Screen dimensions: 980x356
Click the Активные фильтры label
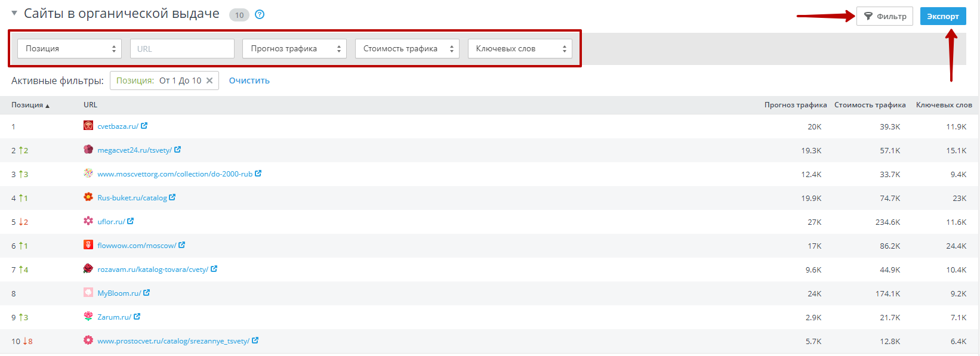(x=57, y=81)
